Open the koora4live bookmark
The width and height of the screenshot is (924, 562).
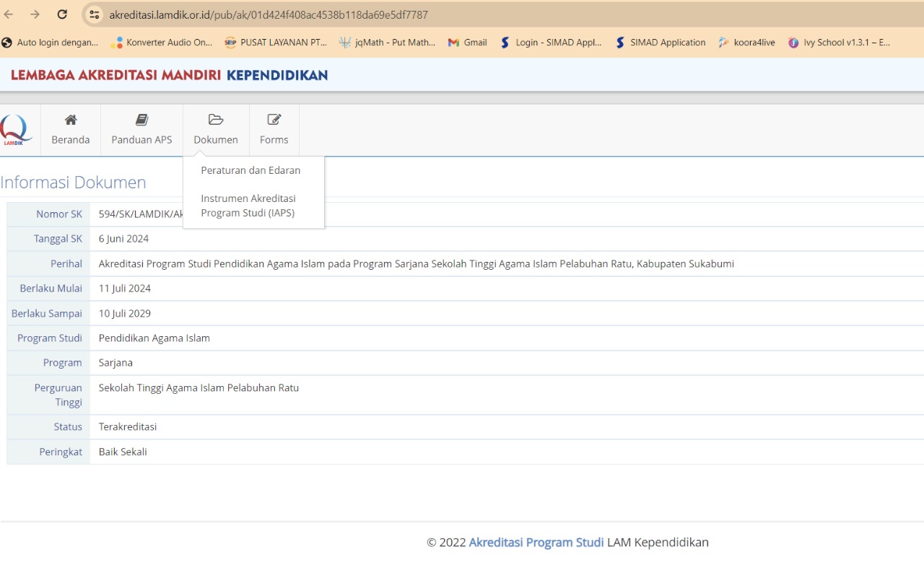(x=746, y=43)
